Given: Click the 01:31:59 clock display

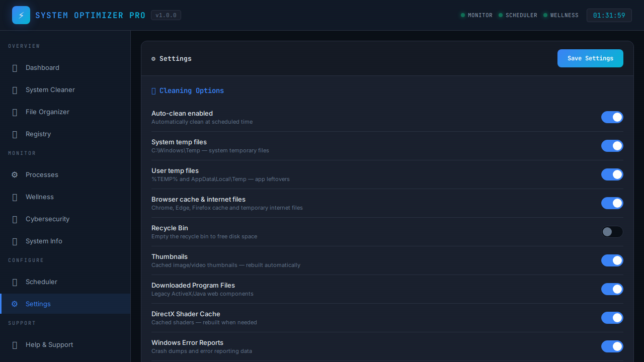Looking at the screenshot, I should [x=609, y=15].
